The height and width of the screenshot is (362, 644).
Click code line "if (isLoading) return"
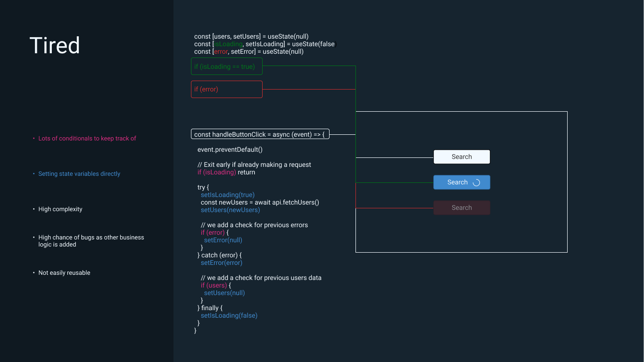tap(226, 172)
